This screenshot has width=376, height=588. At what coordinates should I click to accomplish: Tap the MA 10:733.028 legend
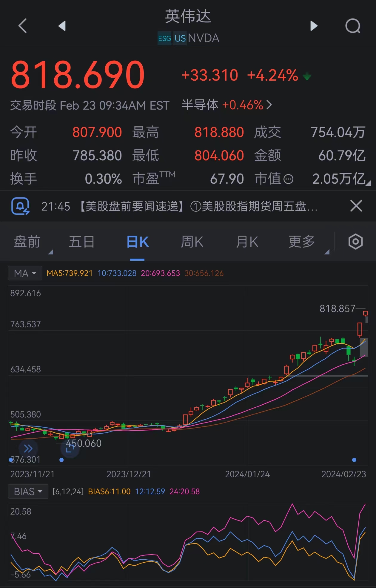tap(117, 273)
